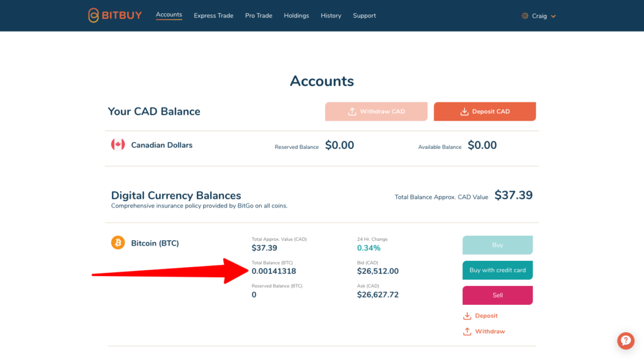Go to Express Trade
This screenshot has width=644, height=359.
pyautogui.click(x=214, y=16)
